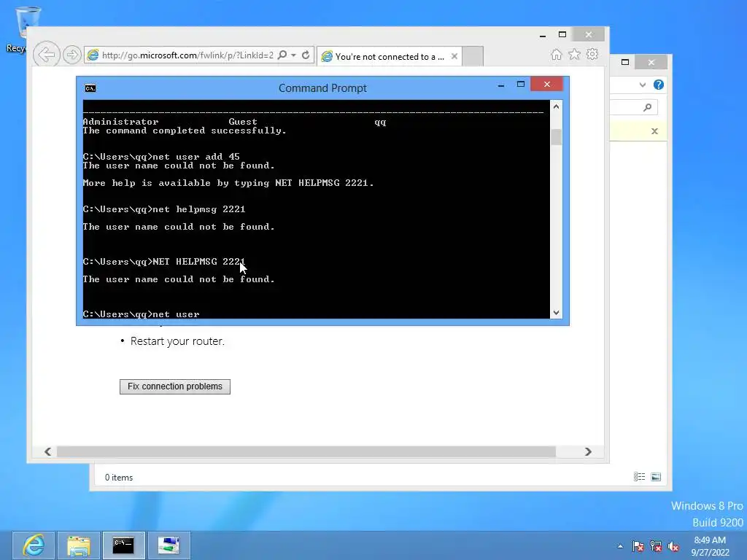Click Fix connection problems button
Screen dimensions: 747x560
(175, 386)
